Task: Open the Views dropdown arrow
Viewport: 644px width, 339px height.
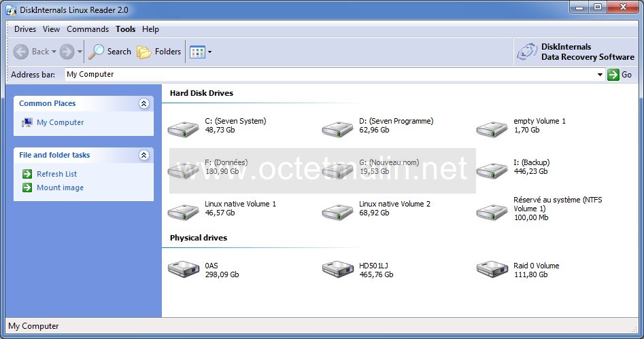Action: point(210,52)
